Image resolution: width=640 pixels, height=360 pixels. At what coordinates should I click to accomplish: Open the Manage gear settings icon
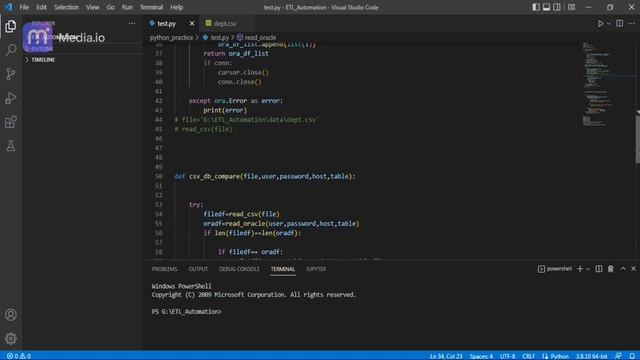[11, 338]
